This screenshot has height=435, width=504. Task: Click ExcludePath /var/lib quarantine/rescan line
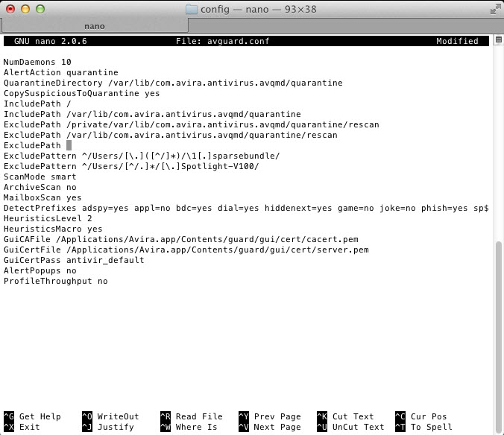tap(170, 135)
